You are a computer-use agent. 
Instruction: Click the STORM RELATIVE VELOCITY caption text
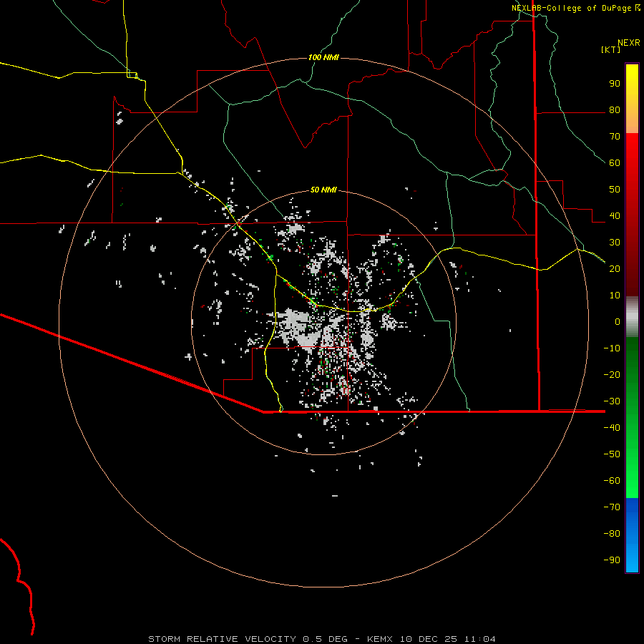pyautogui.click(x=222, y=639)
